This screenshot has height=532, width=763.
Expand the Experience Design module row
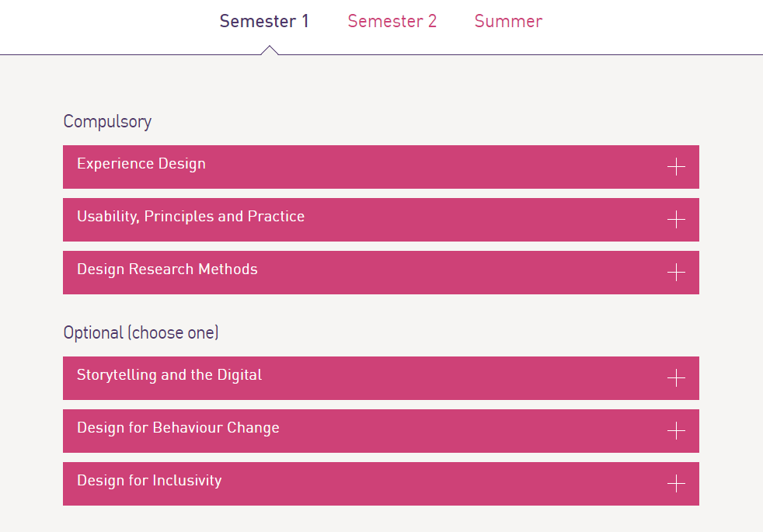(381, 167)
